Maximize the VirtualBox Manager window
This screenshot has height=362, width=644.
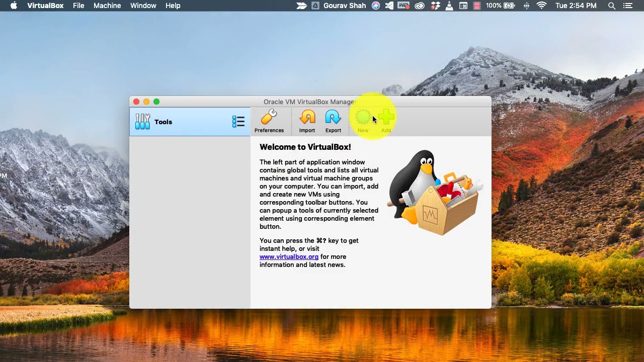[156, 102]
